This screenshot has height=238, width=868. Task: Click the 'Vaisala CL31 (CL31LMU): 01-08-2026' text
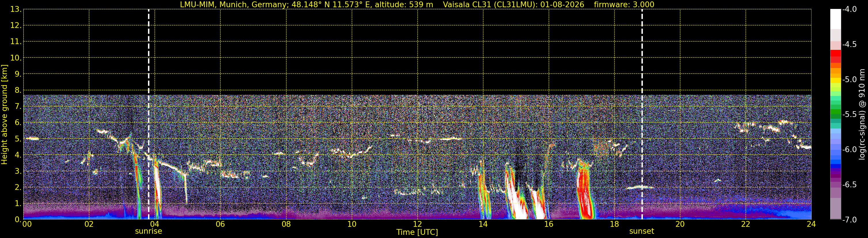513,5
